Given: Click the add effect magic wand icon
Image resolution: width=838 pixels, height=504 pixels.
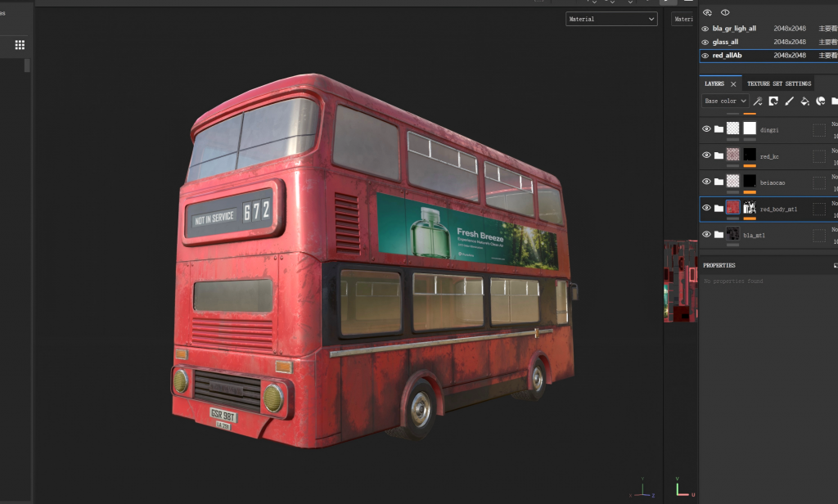Looking at the screenshot, I should point(757,101).
